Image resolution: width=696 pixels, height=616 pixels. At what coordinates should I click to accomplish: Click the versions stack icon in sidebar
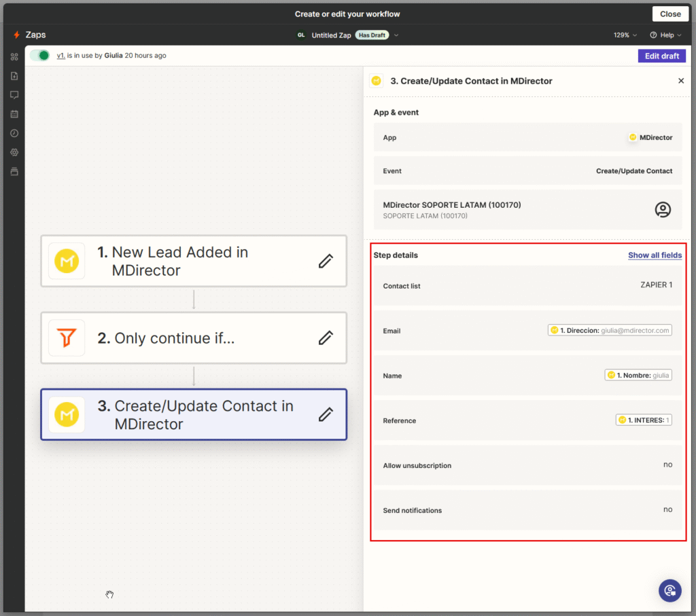click(x=14, y=171)
